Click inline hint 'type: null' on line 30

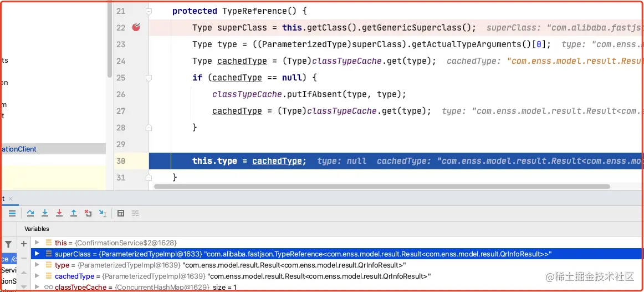click(x=342, y=161)
